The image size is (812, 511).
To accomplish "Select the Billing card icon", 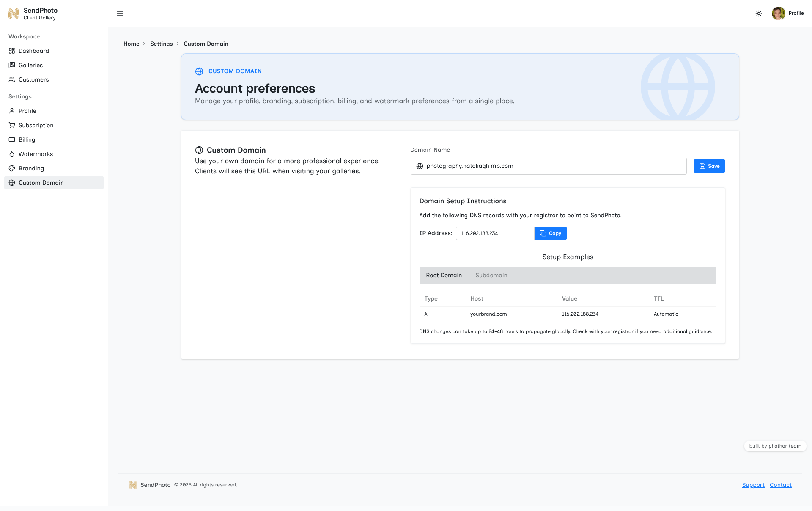I will pos(11,139).
